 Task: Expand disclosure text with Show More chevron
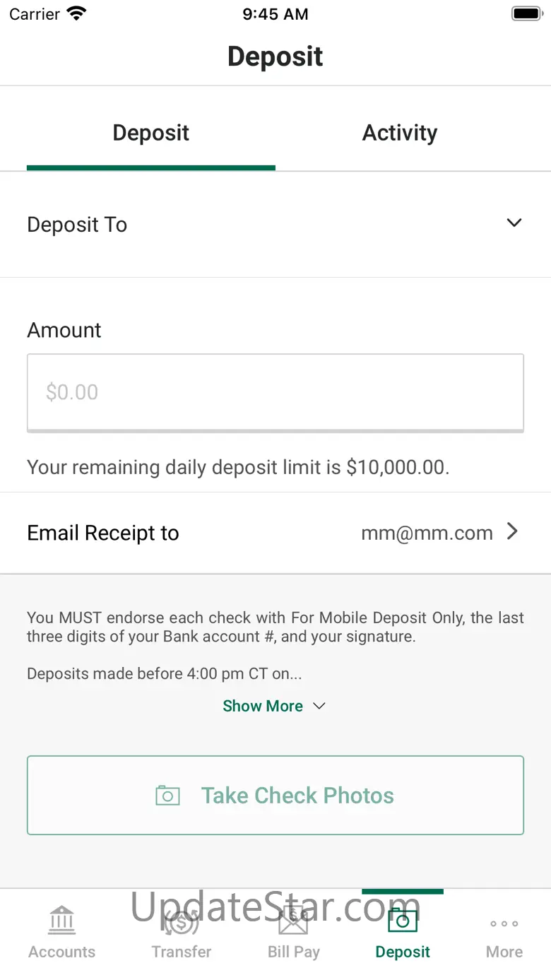tap(319, 706)
